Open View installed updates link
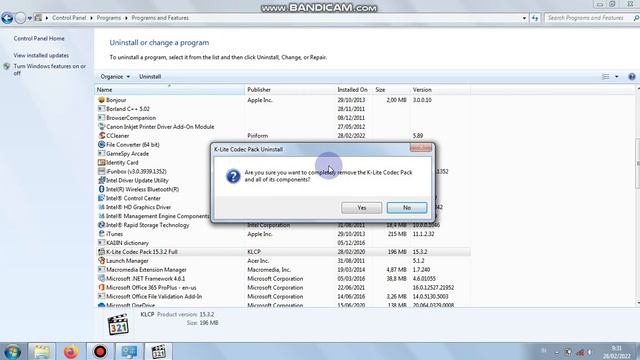The height and width of the screenshot is (360, 640). pos(41,55)
